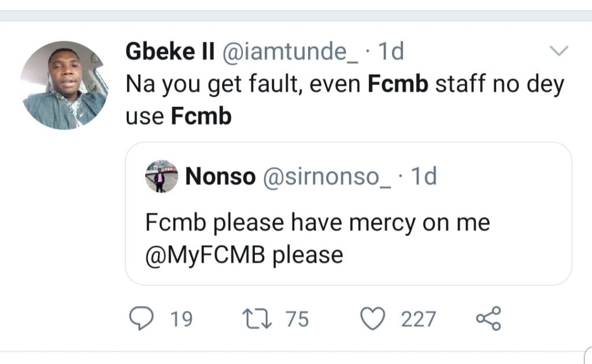Open the quoted tweet "Fcmb please have mercy"
This screenshot has width=592, height=364.
click(317, 223)
